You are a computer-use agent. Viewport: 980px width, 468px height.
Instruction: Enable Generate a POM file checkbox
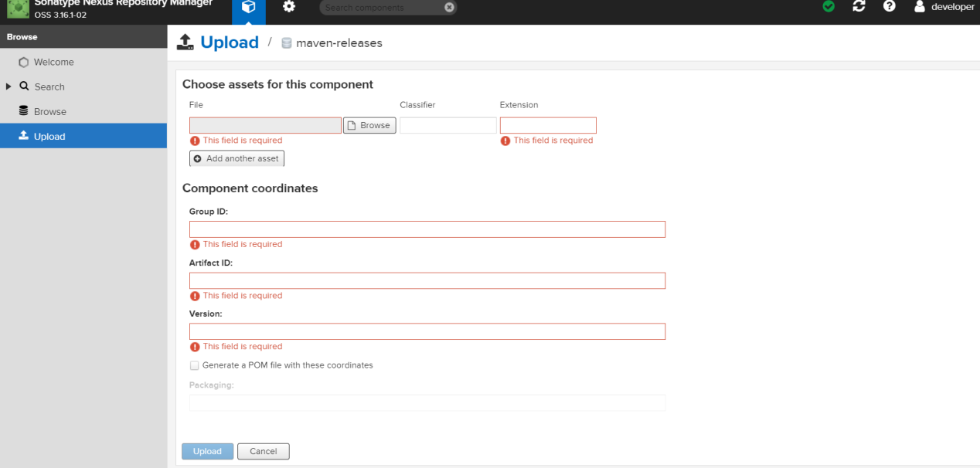(x=195, y=365)
